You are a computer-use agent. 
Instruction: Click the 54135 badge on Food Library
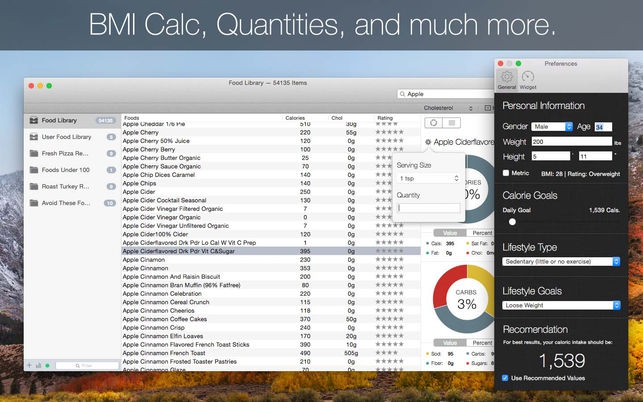click(105, 121)
